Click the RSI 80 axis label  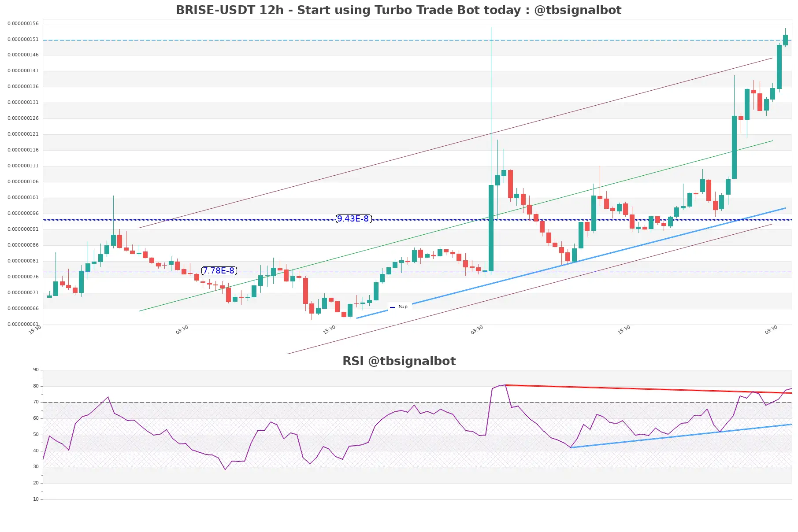pos(36,386)
